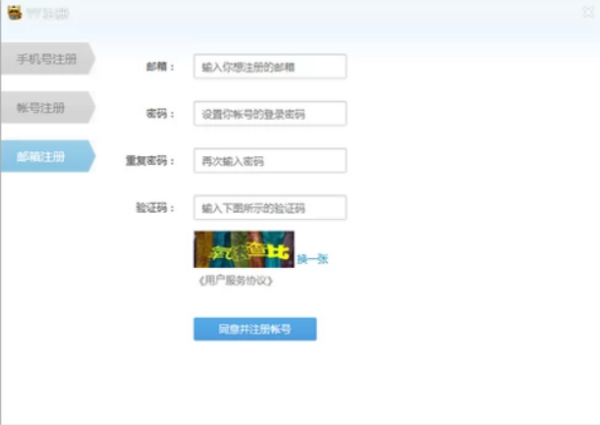The image size is (600, 425).
Task: Click the 同意并注册帐号 button
Action: point(255,329)
